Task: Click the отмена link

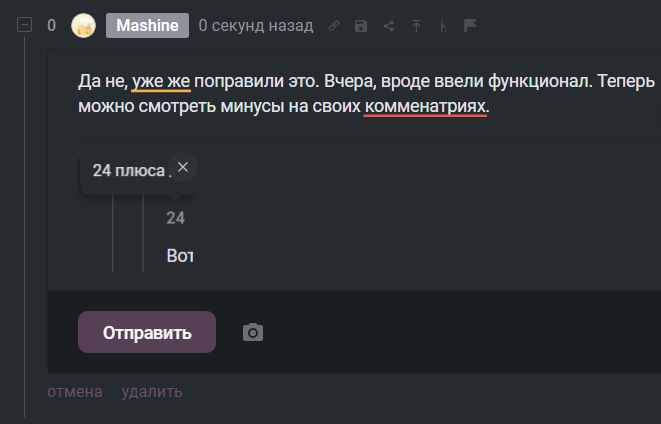Action: tap(75, 391)
